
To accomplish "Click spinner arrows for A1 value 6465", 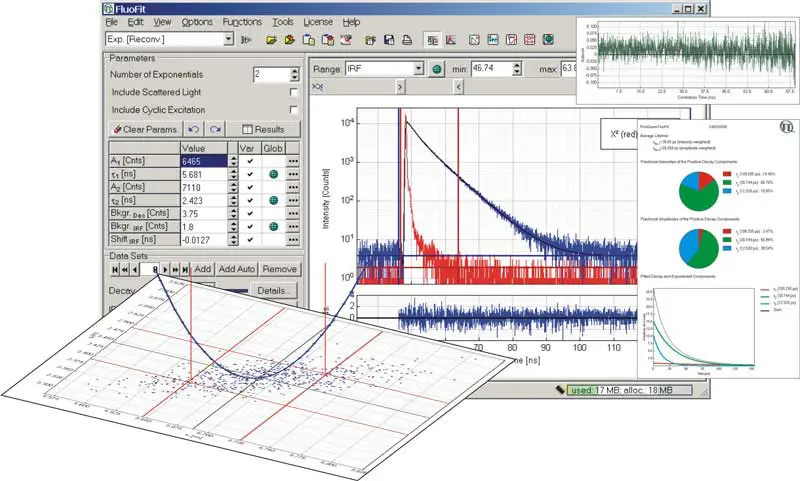I will click(233, 161).
